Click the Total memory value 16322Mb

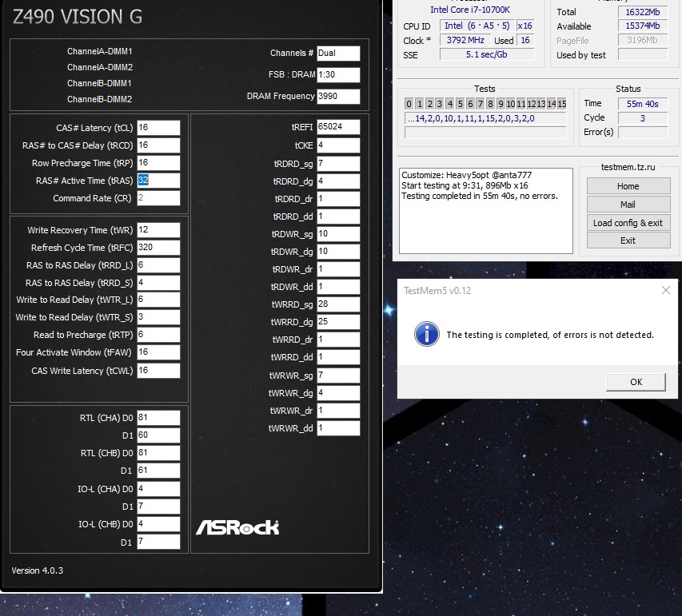642,12
